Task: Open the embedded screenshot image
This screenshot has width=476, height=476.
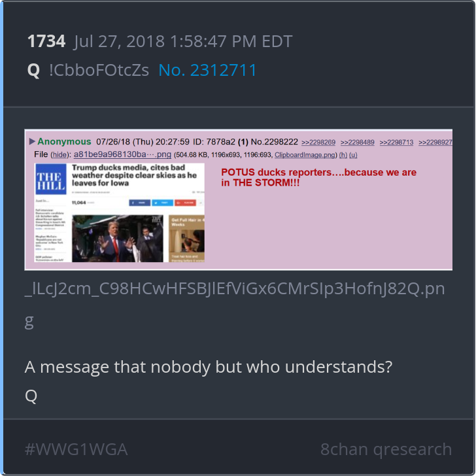Action: pyautogui.click(x=238, y=199)
